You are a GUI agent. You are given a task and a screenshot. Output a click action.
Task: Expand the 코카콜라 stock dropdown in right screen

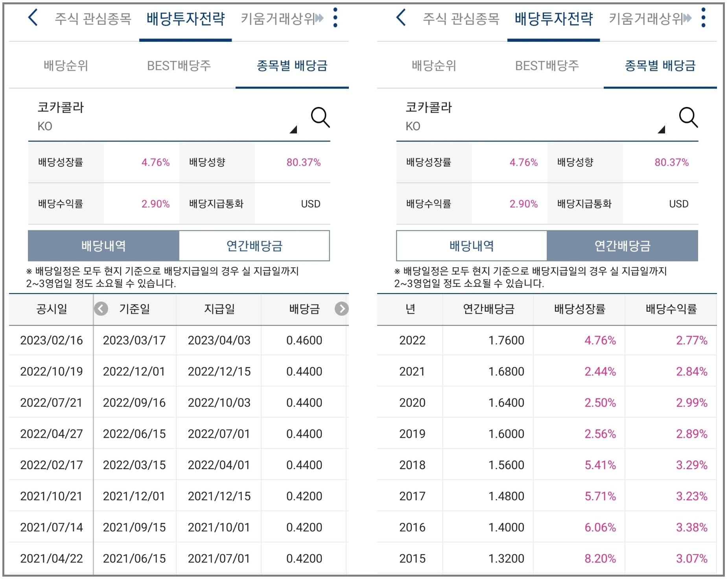661,130
